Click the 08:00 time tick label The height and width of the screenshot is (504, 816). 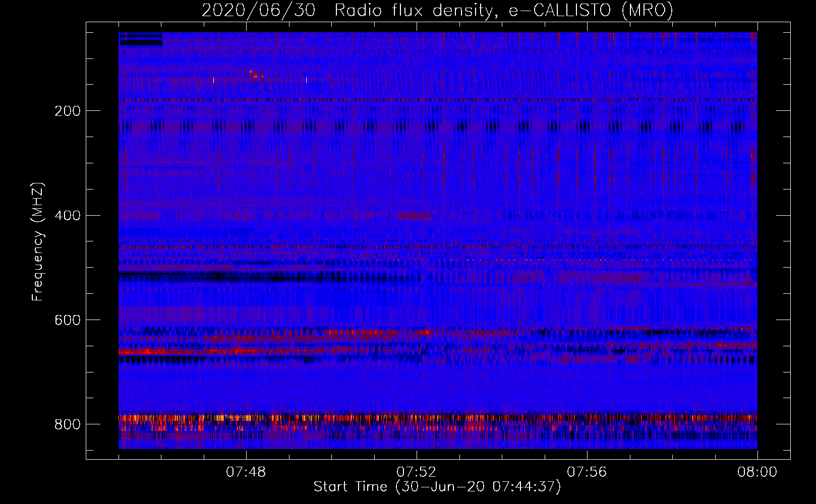point(757,472)
